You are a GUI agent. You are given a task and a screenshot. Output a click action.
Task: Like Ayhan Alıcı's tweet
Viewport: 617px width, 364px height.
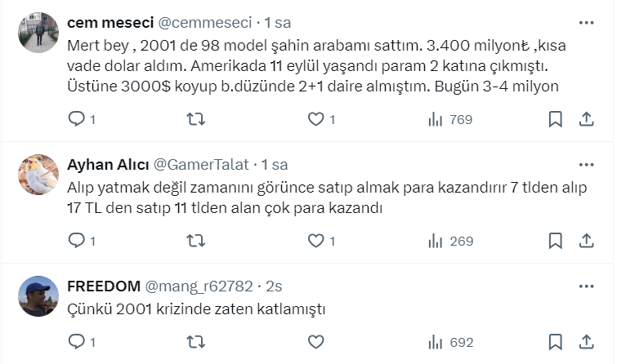coord(315,241)
